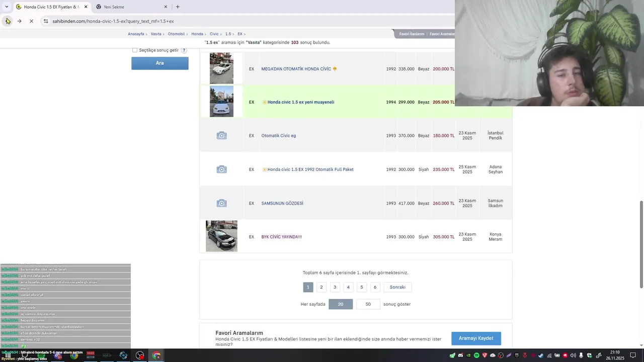Open SAMSUNUN GÖZDESİ listing title
This screenshot has width=644, height=362.
(x=282, y=203)
